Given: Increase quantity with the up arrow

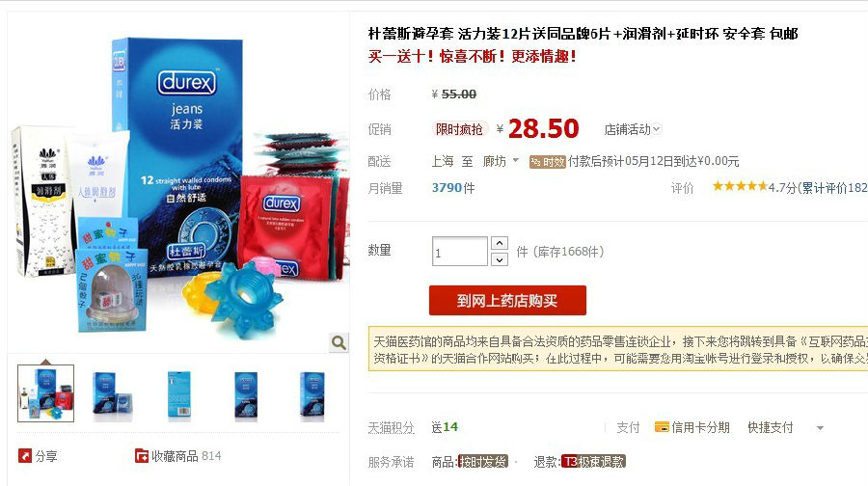Looking at the screenshot, I should (x=500, y=243).
